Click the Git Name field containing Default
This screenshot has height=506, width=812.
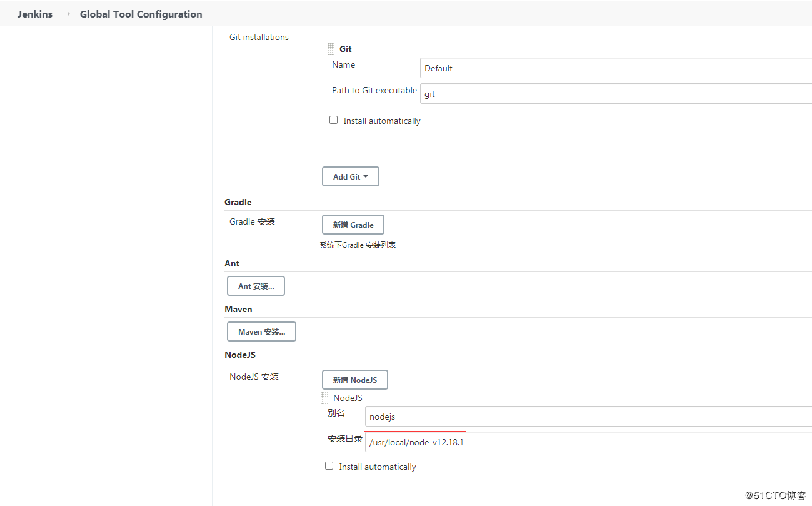pos(616,68)
